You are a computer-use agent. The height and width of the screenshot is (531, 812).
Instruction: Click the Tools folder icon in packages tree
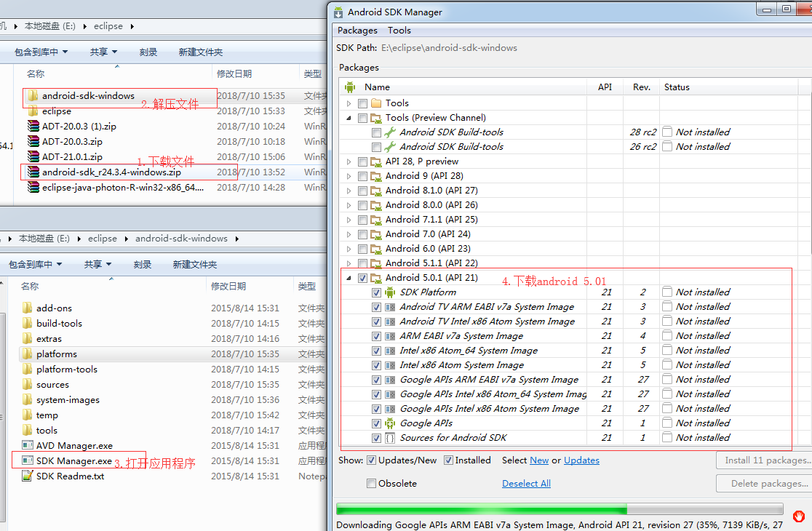376,103
